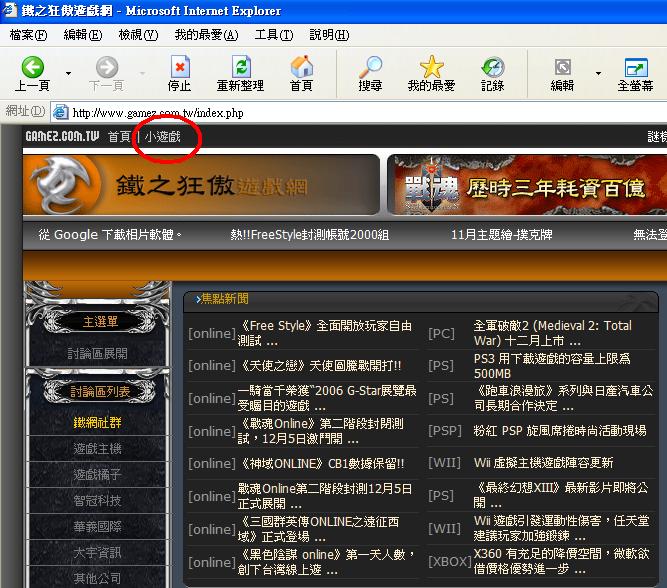
Task: Click the Refresh (重新整理) icon
Action: point(241,67)
